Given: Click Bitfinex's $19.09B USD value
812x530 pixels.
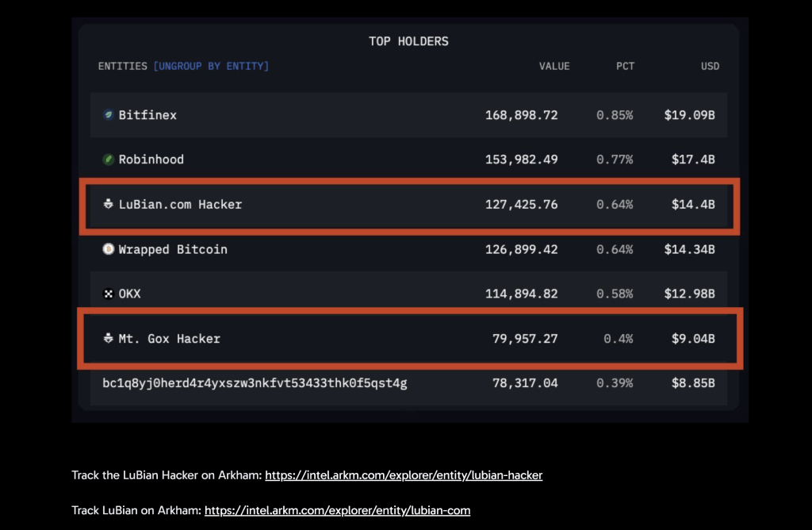Looking at the screenshot, I should [689, 115].
